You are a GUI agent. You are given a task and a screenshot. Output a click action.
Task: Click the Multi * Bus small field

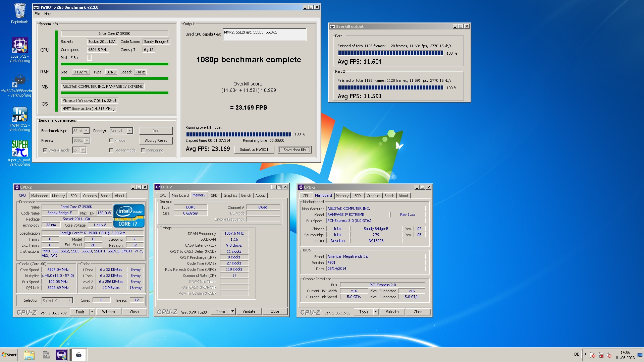[x=89, y=58]
